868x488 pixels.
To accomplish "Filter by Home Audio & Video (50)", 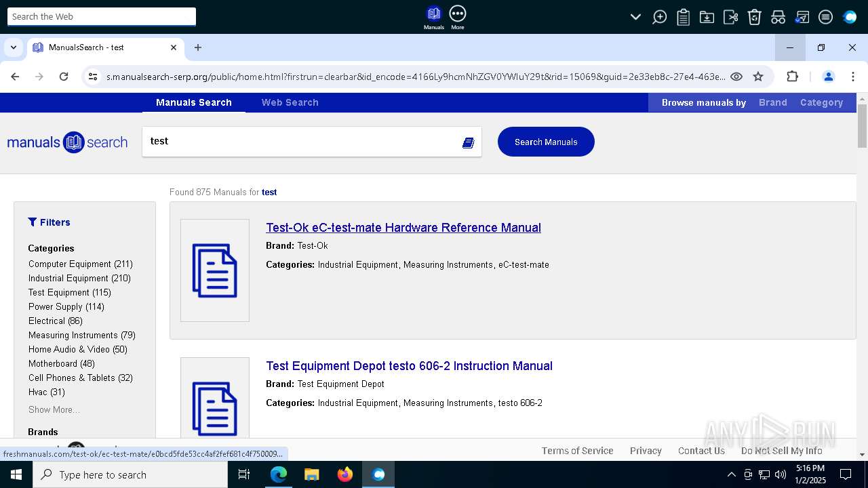I will tap(78, 349).
